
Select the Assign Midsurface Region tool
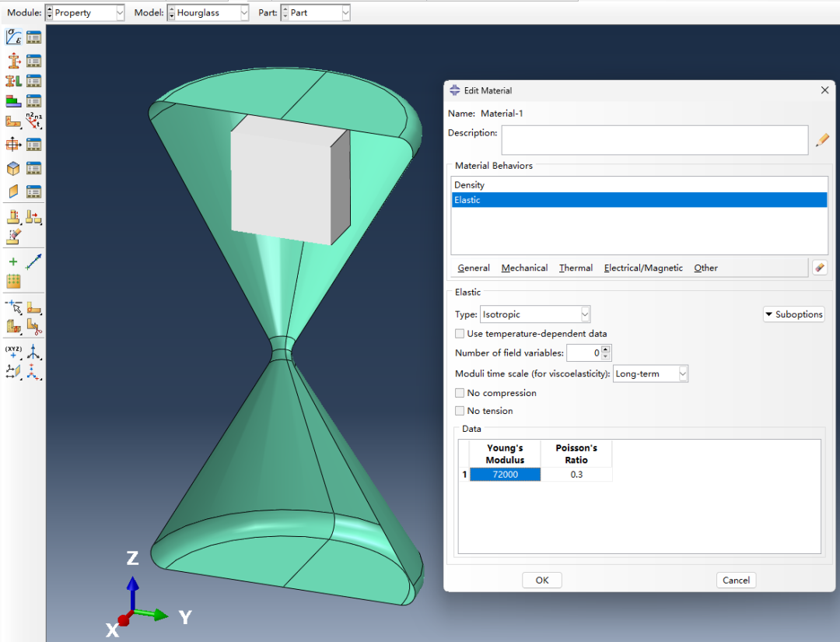coord(13,217)
